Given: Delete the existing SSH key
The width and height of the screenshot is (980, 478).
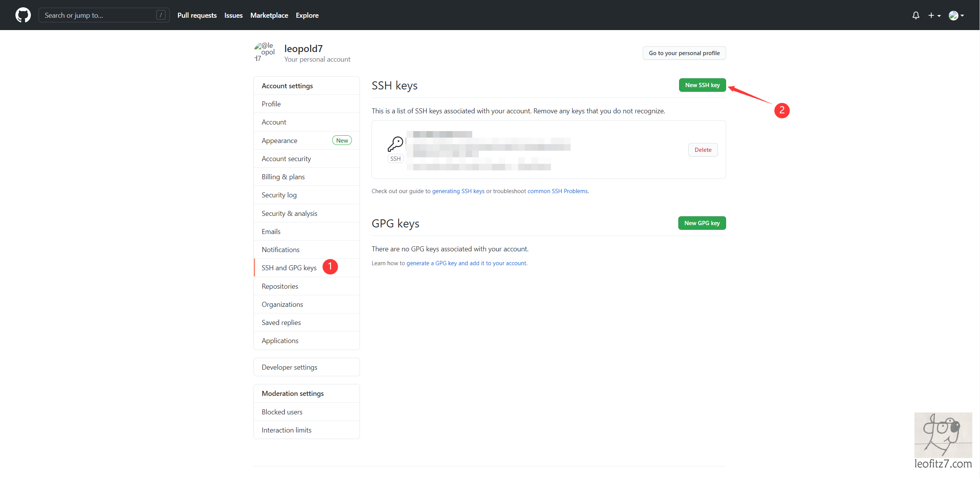Looking at the screenshot, I should (703, 150).
